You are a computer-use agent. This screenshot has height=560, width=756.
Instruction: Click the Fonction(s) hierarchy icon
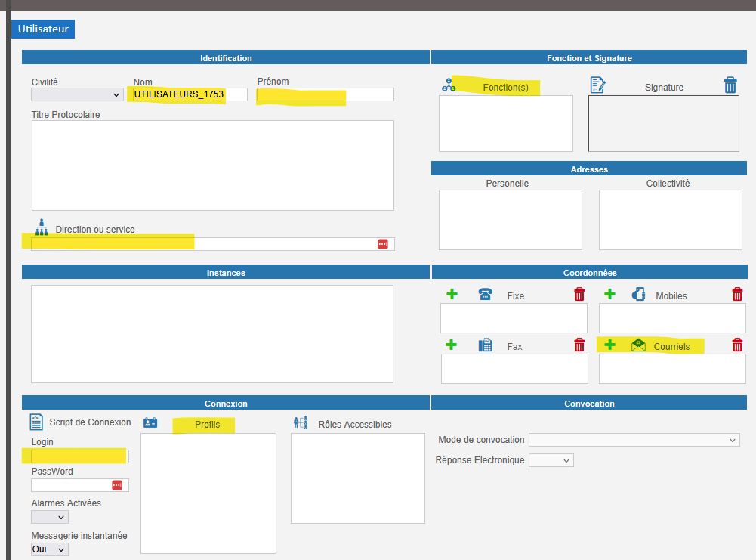449,85
